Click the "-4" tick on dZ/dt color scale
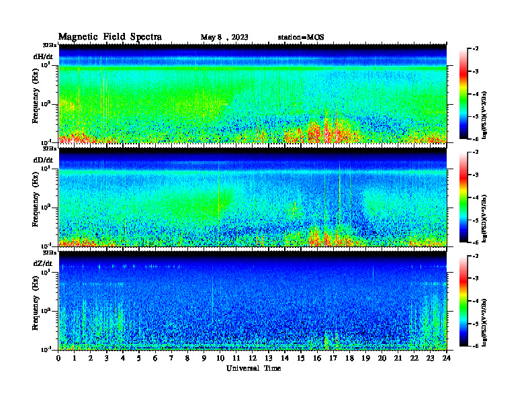532x411 pixels. click(x=475, y=301)
